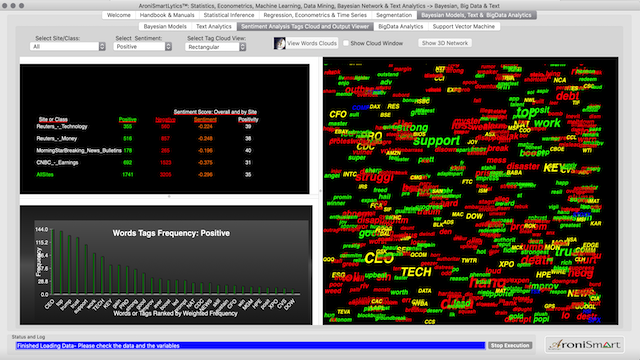Switch to the Segmentation tab
Screen dimensions: 640x360
[x=394, y=15]
